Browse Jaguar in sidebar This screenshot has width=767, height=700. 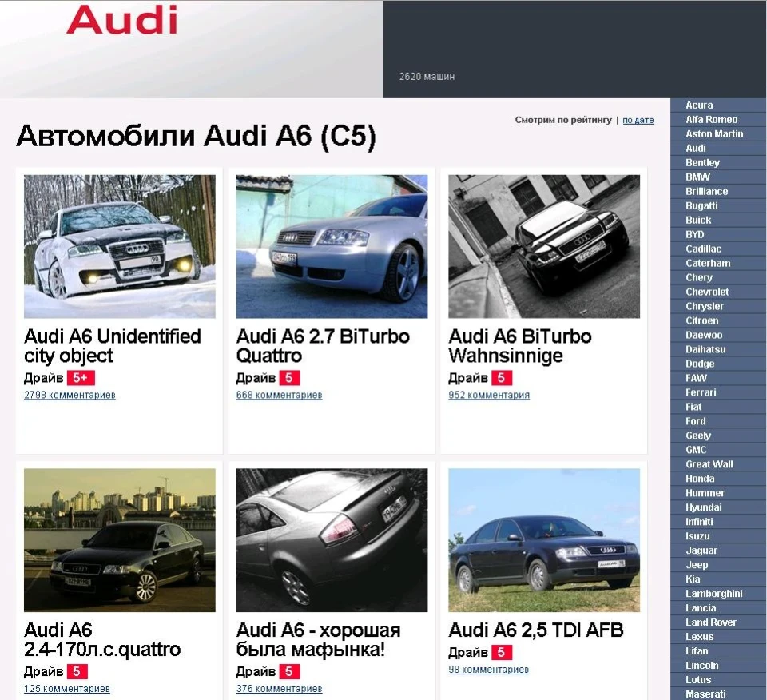pyautogui.click(x=701, y=551)
